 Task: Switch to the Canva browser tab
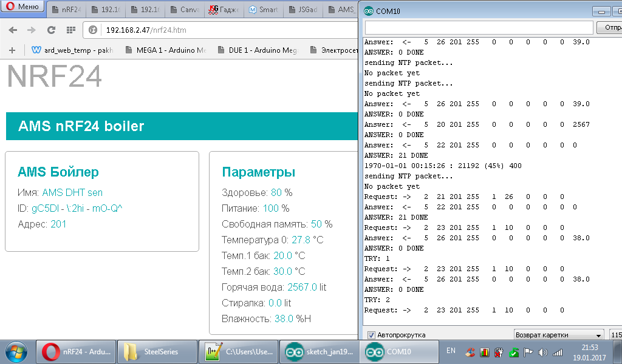pos(185,10)
